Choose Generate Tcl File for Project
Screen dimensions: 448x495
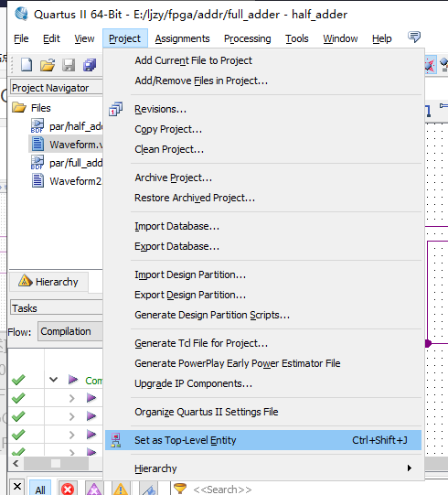coord(263,343)
